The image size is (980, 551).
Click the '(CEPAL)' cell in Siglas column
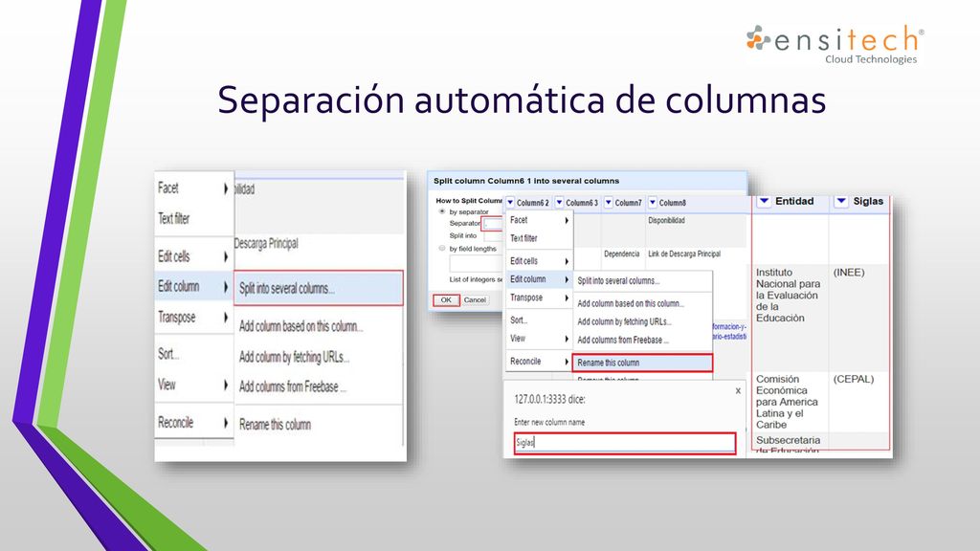click(x=853, y=379)
